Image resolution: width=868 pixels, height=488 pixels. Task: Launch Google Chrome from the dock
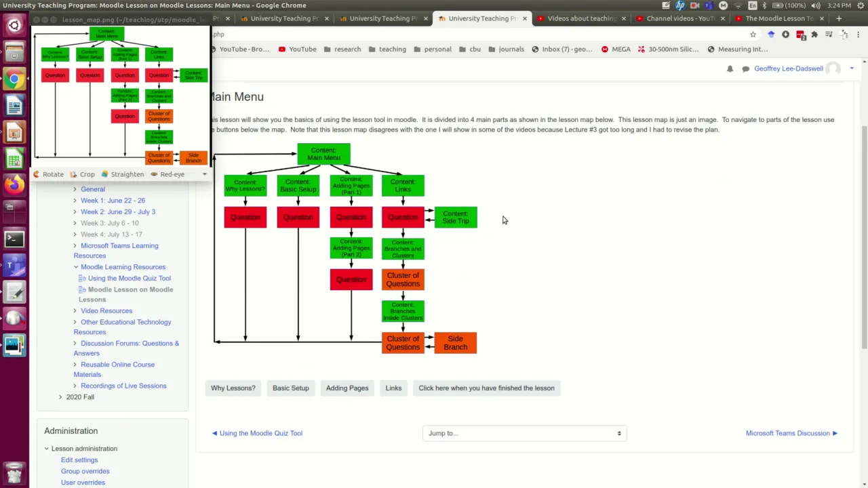[x=14, y=79]
